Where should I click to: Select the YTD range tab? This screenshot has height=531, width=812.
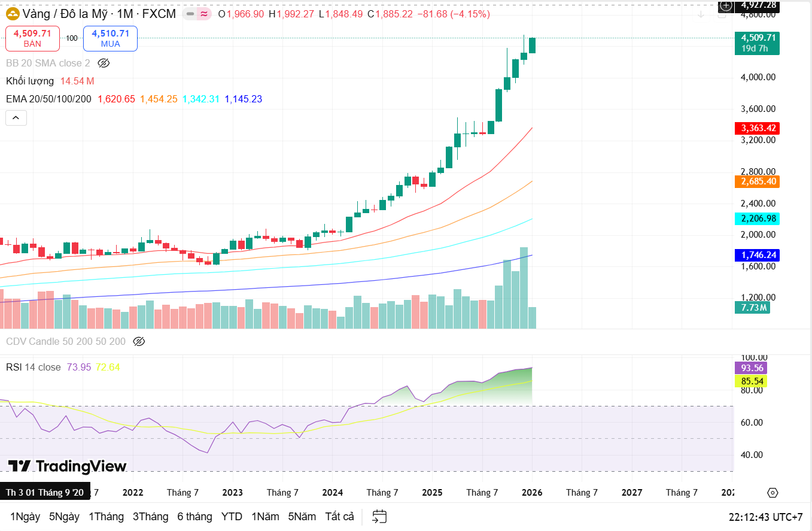click(x=232, y=515)
